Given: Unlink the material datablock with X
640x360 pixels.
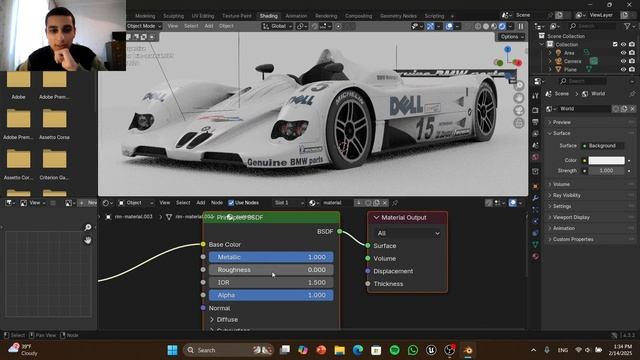Looking at the screenshot, I should pyautogui.click(x=385, y=203).
